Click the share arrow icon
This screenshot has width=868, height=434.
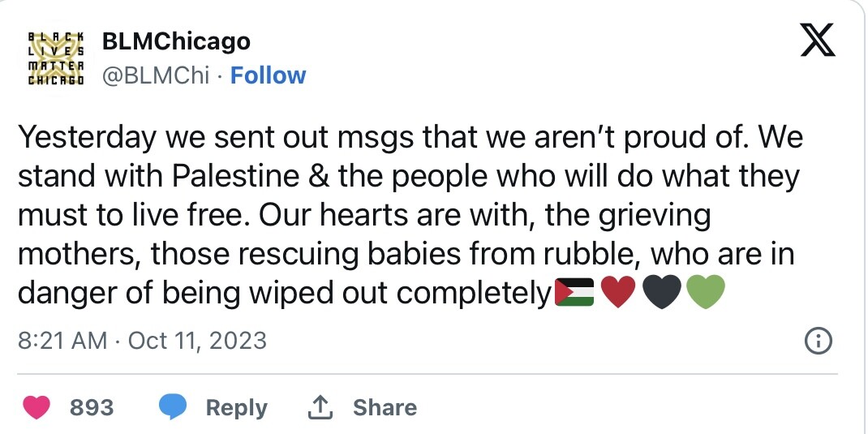[320, 406]
